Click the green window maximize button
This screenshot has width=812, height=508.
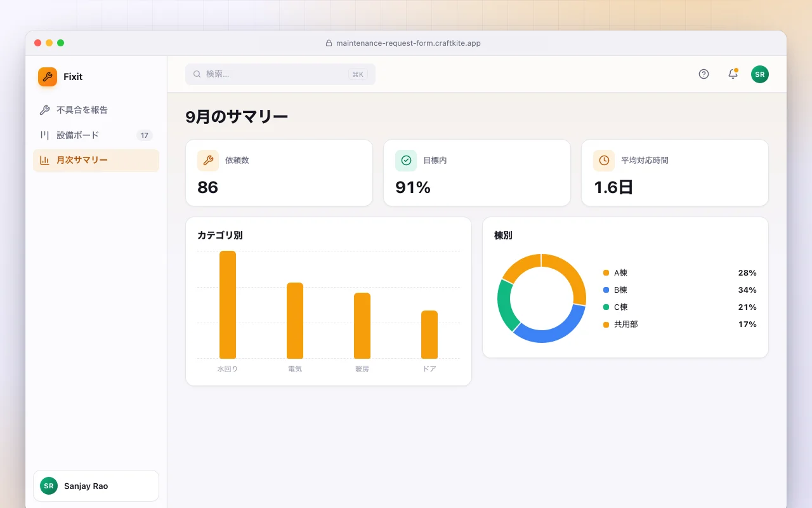click(x=61, y=43)
